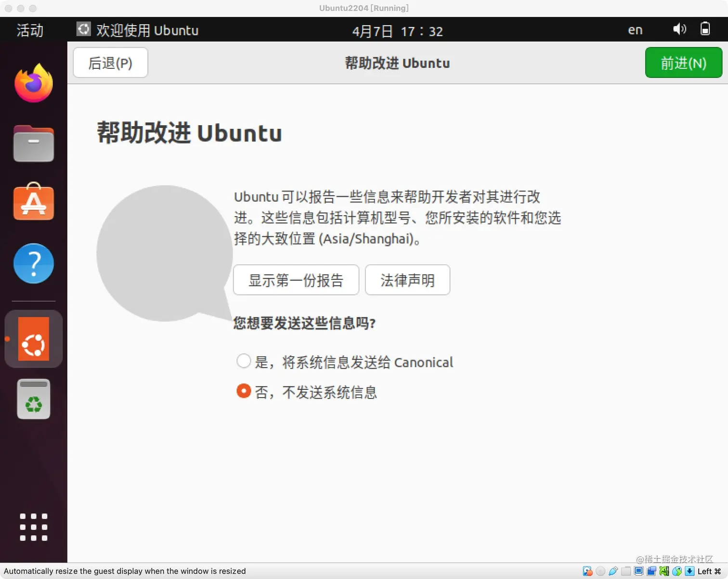Open the en input language menu
The height and width of the screenshot is (579, 728).
[635, 30]
